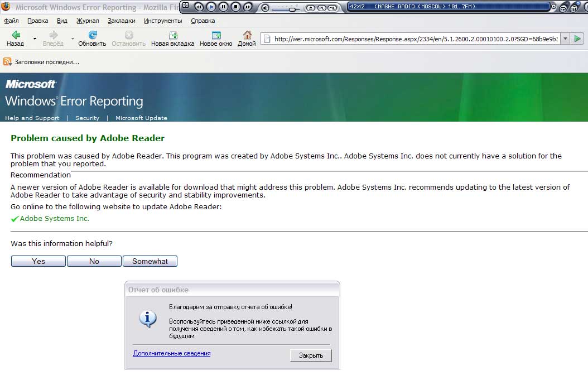Expand the Назад history dropdown arrow
588x385 pixels.
[35, 38]
